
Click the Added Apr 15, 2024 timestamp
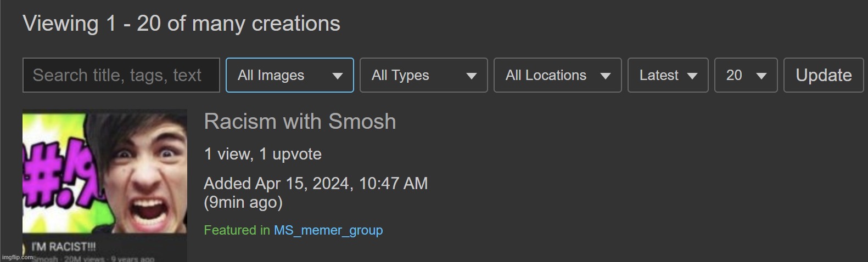(x=315, y=184)
